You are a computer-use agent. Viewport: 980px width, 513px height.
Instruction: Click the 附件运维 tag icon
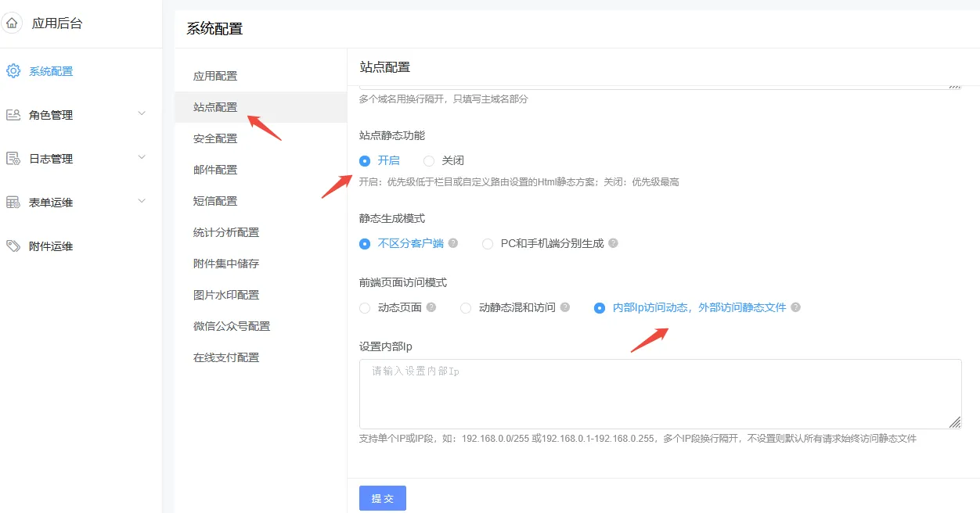[13, 246]
